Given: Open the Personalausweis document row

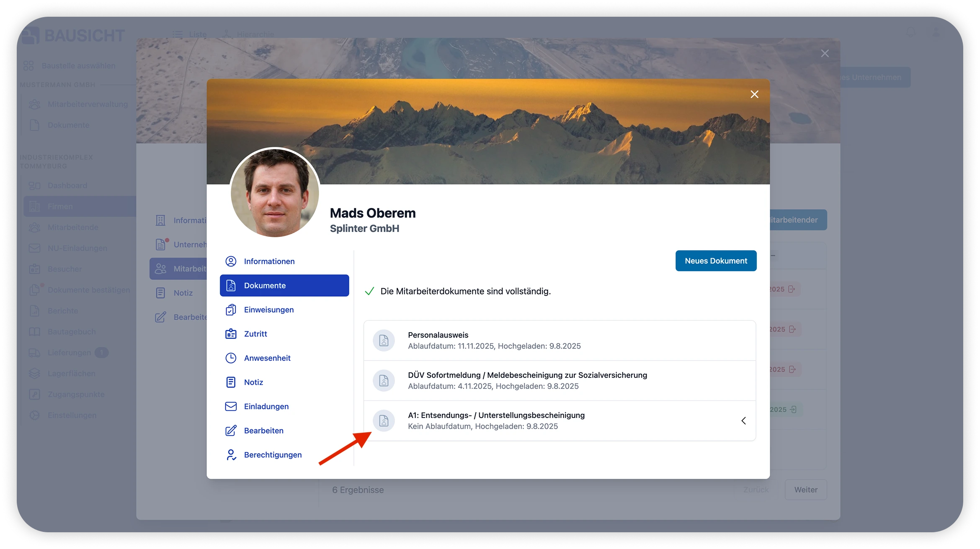Looking at the screenshot, I should click(x=560, y=341).
